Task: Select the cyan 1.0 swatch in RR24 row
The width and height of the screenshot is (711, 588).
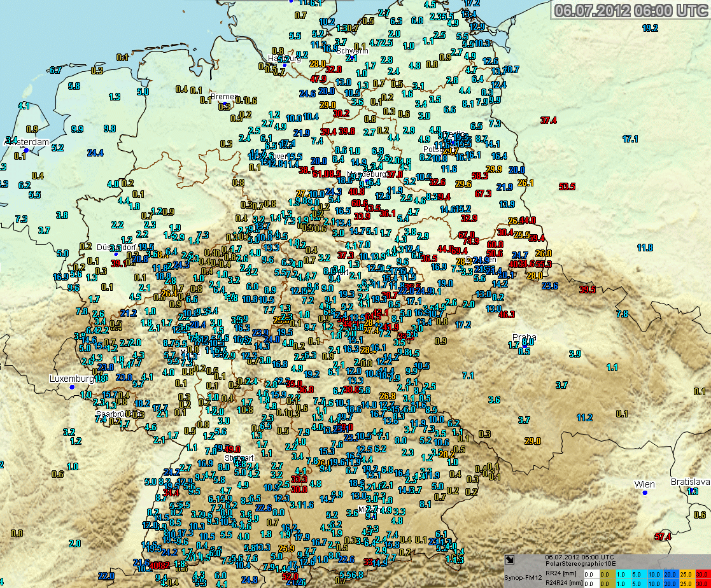Action: [624, 574]
